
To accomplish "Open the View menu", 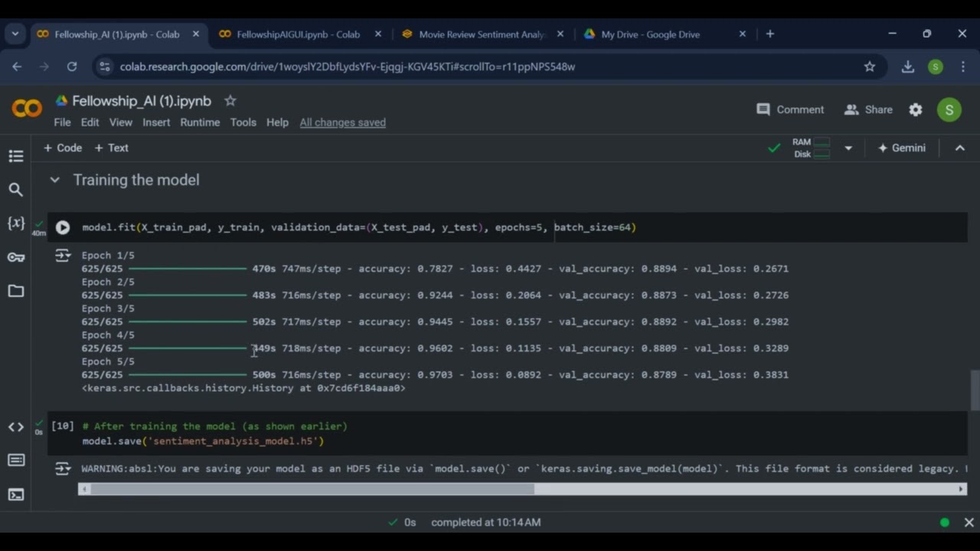I will click(120, 122).
